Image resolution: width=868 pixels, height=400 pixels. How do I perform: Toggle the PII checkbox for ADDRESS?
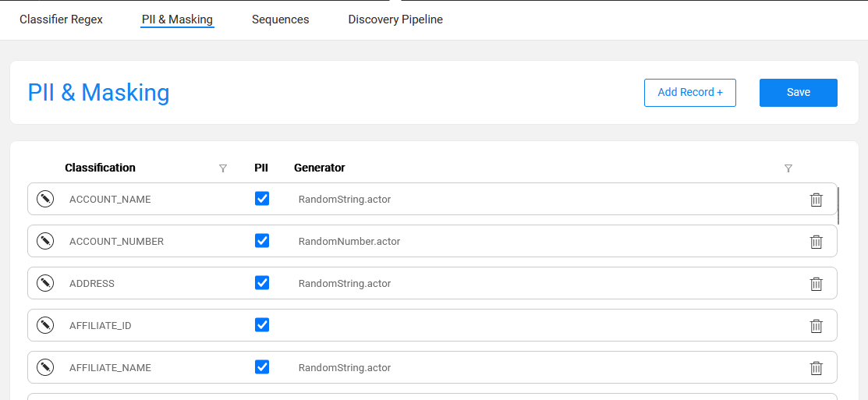[262, 283]
